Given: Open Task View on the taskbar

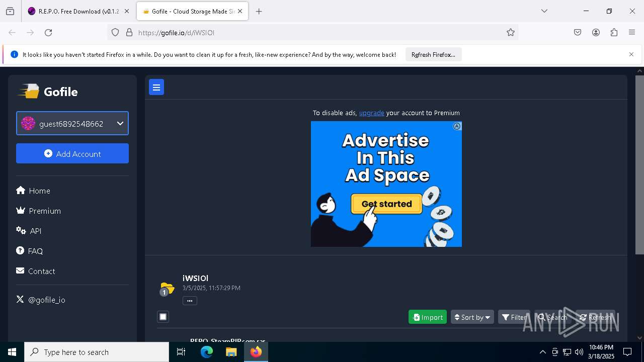Looking at the screenshot, I should click(181, 352).
